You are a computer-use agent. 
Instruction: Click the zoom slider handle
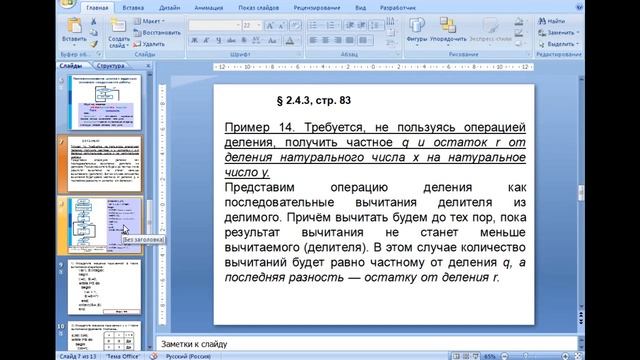pyautogui.click(x=525, y=356)
